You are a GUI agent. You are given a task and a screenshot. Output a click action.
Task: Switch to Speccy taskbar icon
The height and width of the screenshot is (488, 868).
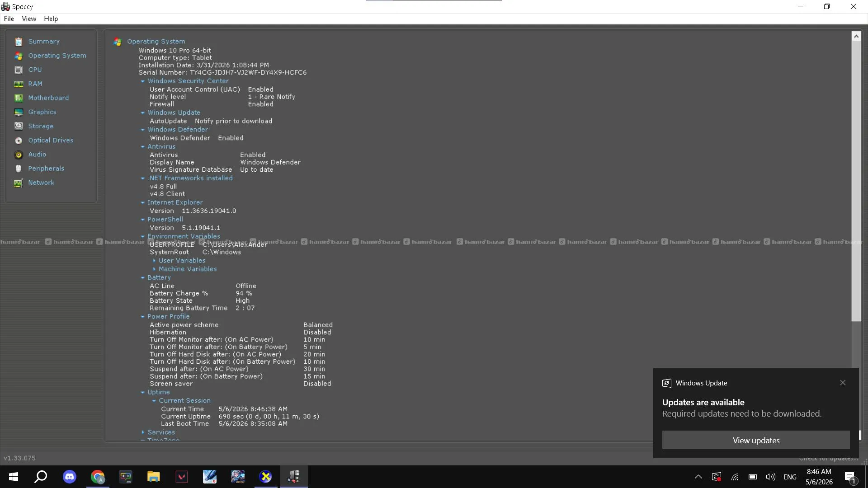(x=294, y=477)
